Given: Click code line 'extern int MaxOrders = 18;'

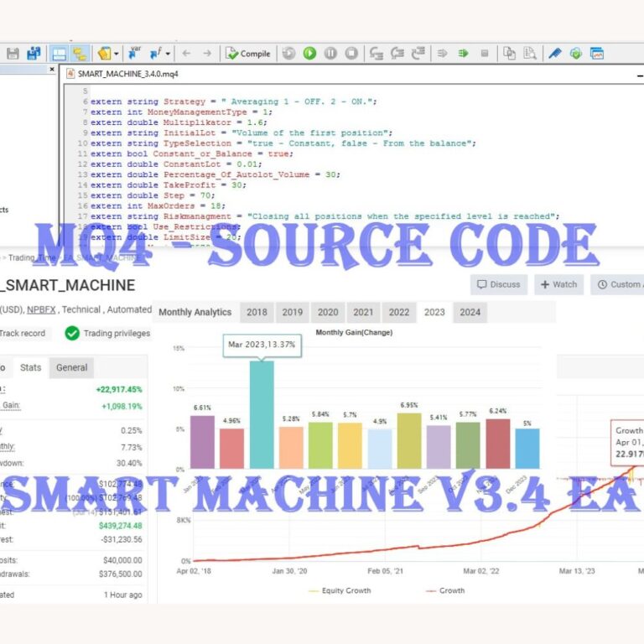Looking at the screenshot, I should [158, 205].
